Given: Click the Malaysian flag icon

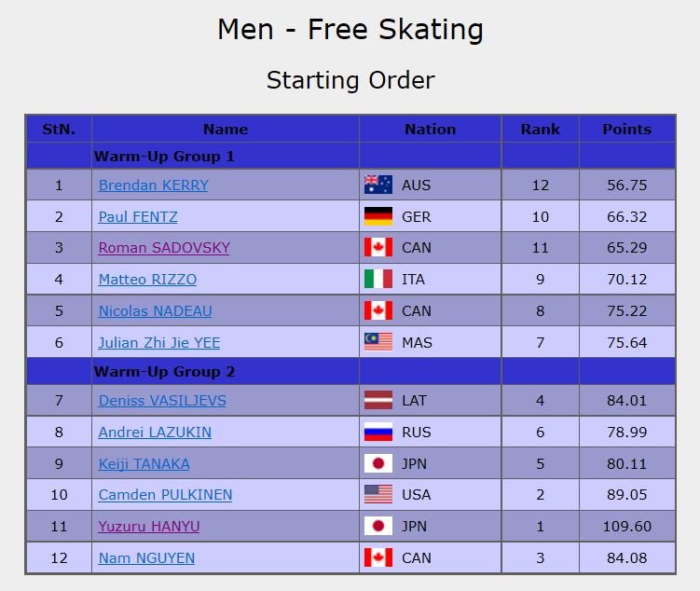Looking at the screenshot, I should tap(377, 342).
